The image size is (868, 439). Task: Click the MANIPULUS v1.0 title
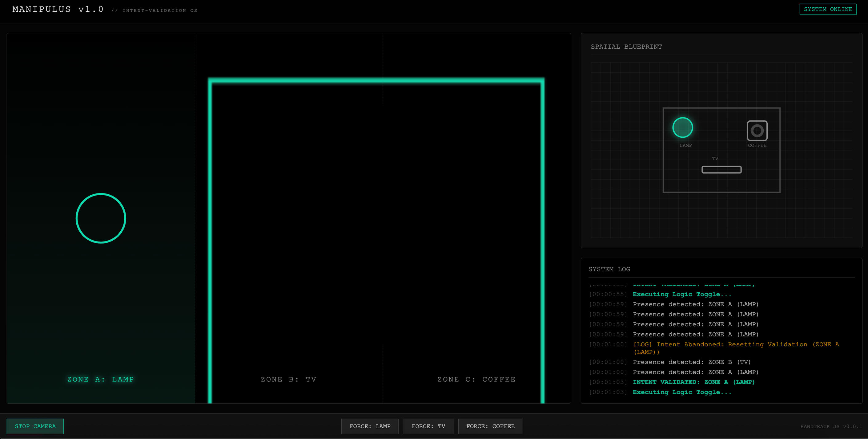pos(58,10)
